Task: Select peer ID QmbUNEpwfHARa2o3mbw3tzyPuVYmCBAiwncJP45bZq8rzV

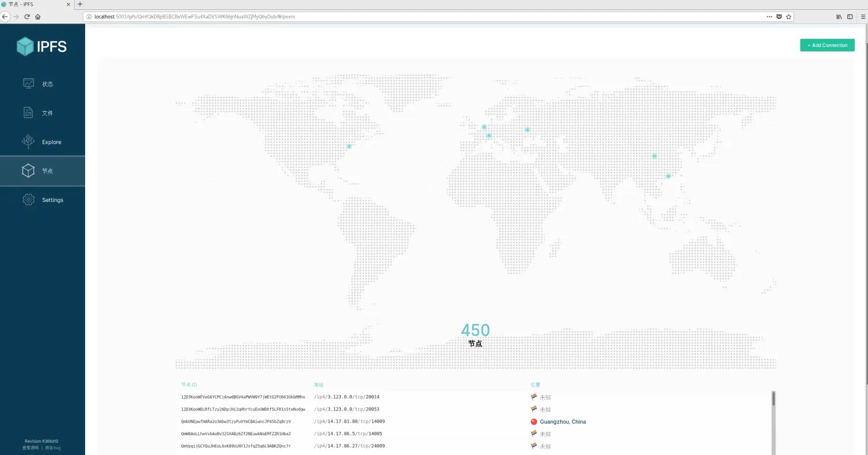Action: coord(236,421)
